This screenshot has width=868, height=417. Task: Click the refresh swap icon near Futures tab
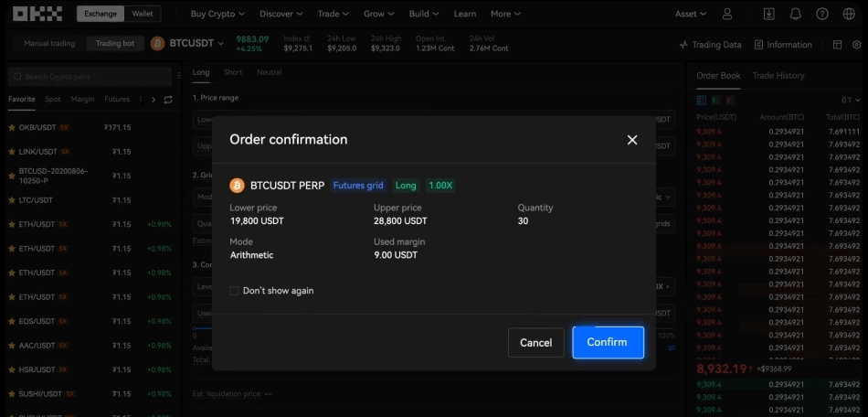tap(168, 100)
